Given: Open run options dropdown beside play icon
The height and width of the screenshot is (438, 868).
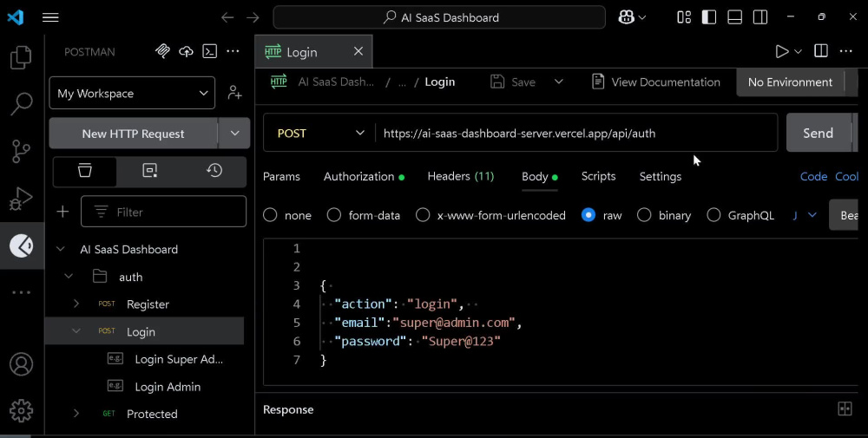Looking at the screenshot, I should (x=798, y=51).
